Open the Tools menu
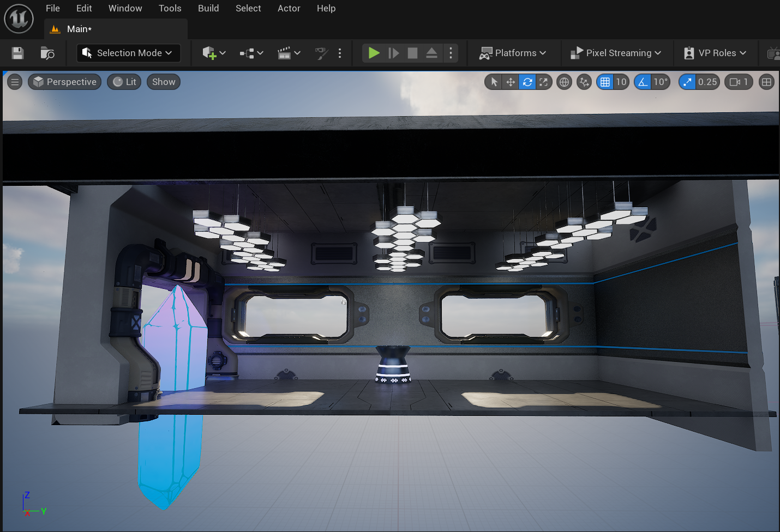The image size is (780, 532). (x=170, y=8)
